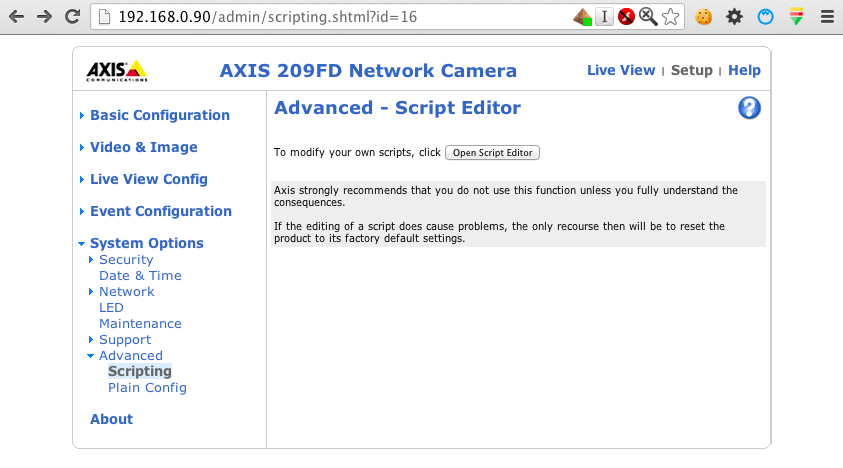Click the red blocked-content icon
The width and height of the screenshot is (843, 468).
[626, 17]
